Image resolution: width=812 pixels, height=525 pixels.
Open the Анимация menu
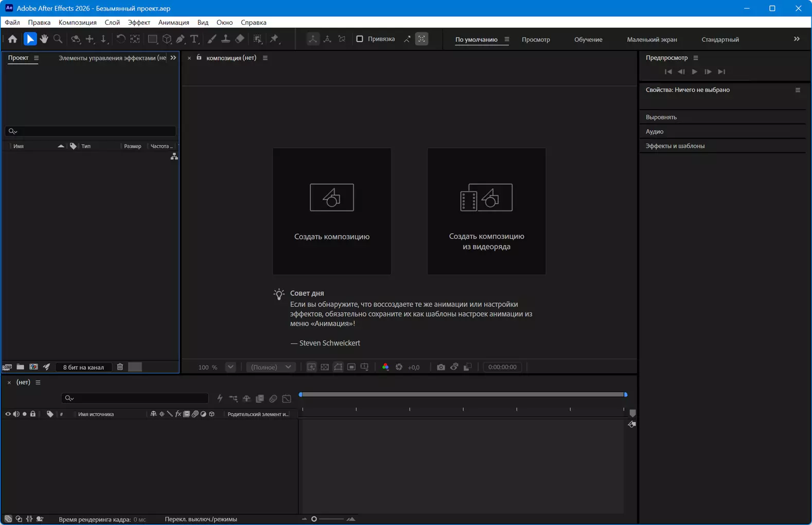pyautogui.click(x=174, y=22)
